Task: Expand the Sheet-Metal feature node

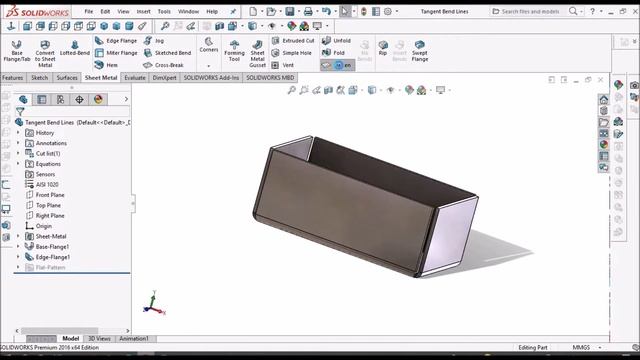Action: pos(18,236)
